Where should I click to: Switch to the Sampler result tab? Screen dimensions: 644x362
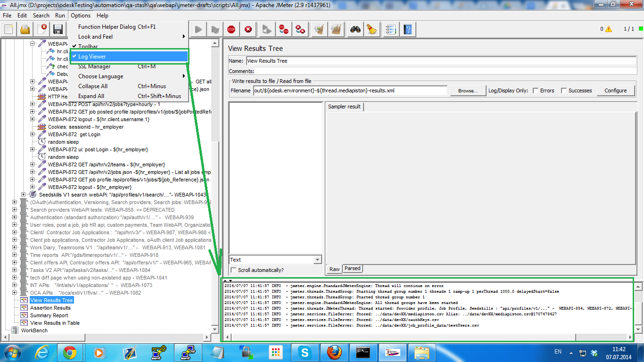point(344,107)
